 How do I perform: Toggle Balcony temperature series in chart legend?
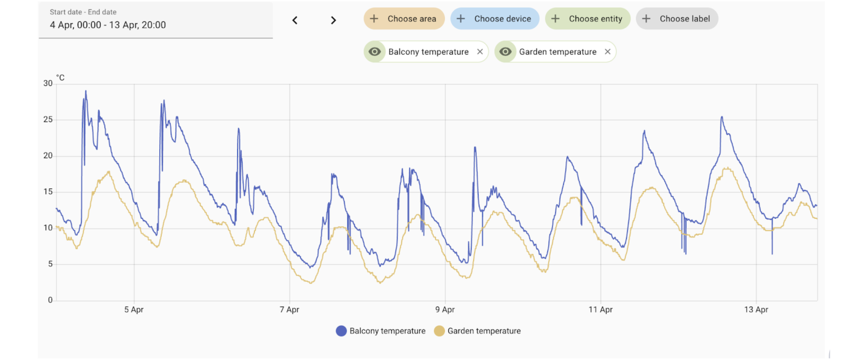387,331
